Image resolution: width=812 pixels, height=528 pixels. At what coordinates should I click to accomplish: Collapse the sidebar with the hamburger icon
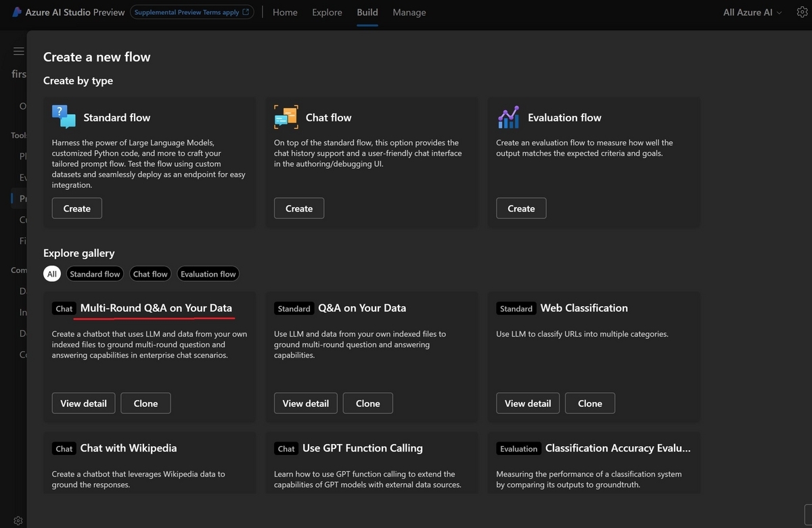18,50
